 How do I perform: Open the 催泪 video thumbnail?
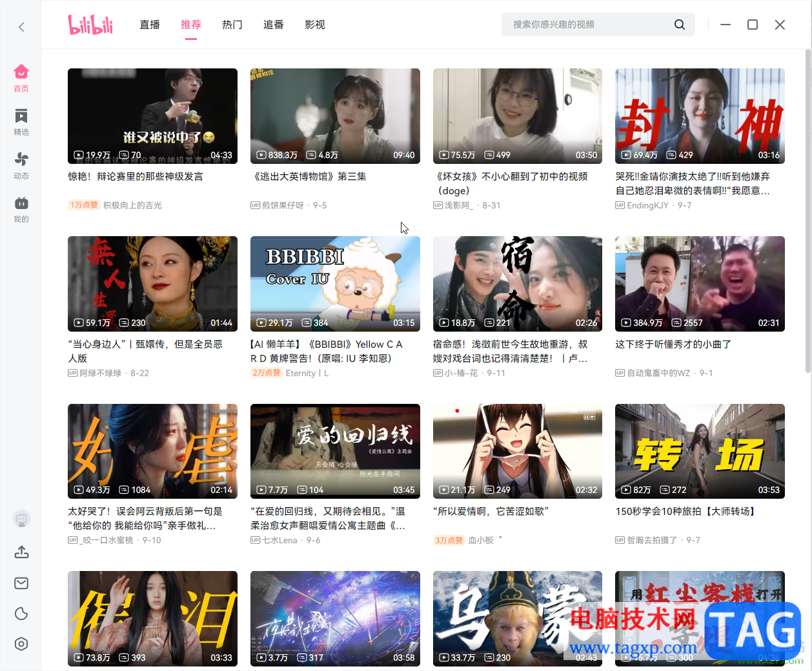152,619
